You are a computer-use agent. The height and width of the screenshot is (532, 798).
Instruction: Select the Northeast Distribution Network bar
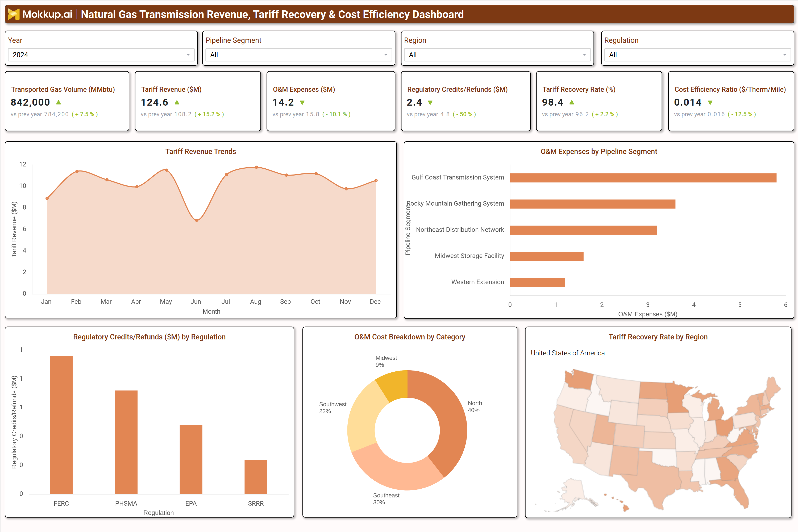click(583, 230)
